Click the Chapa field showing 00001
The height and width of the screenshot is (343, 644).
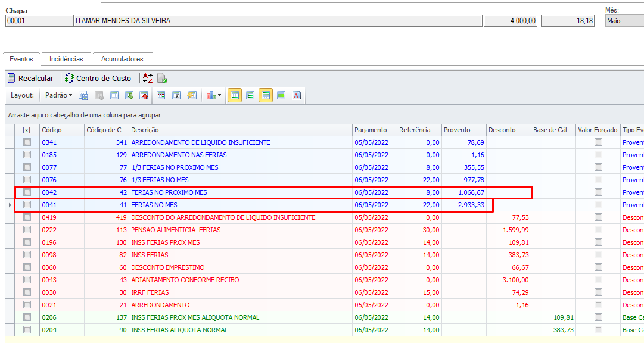coord(39,21)
